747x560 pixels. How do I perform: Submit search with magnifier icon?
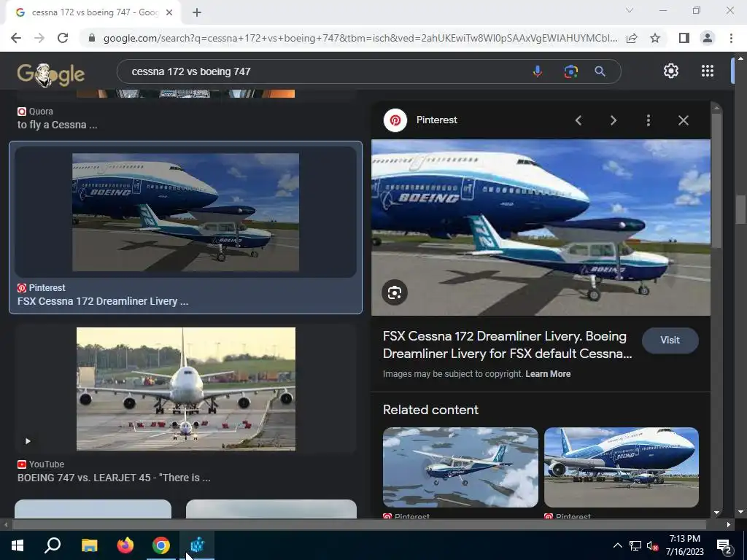pyautogui.click(x=600, y=71)
